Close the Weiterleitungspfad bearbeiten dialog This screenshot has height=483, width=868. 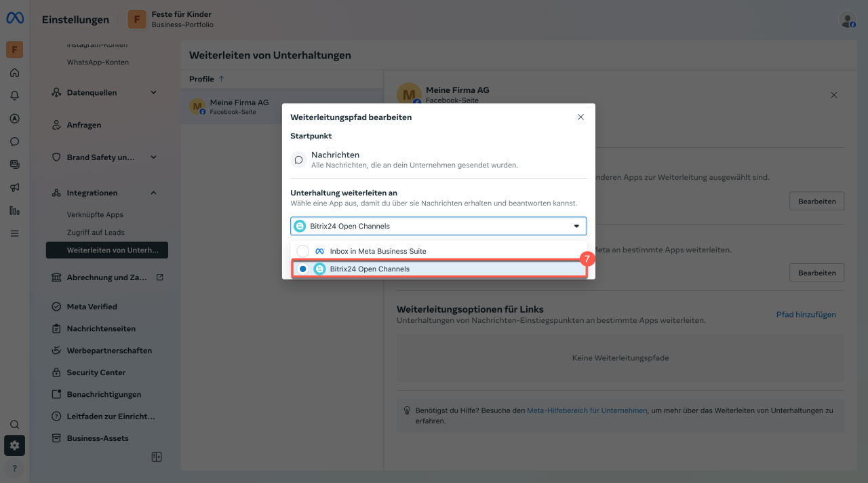[580, 117]
